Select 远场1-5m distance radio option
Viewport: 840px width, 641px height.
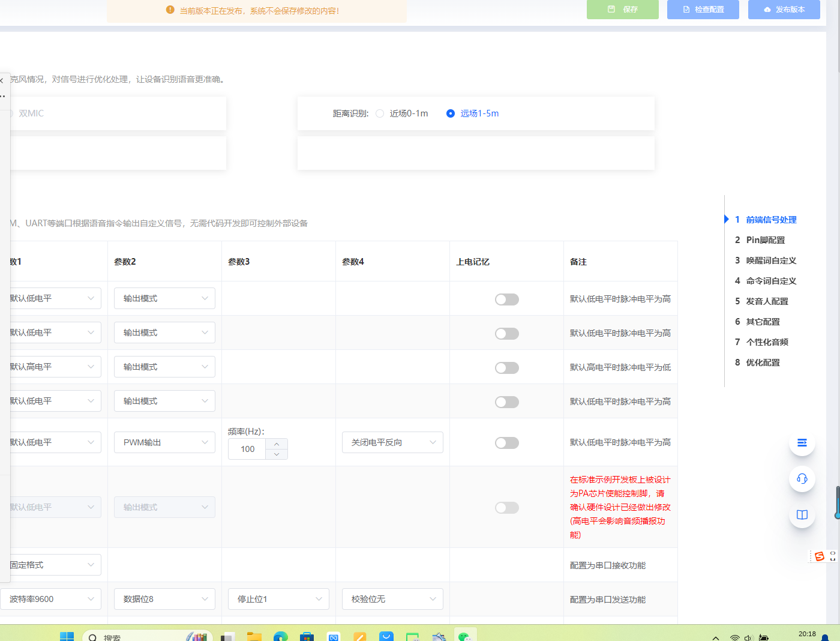click(x=451, y=113)
